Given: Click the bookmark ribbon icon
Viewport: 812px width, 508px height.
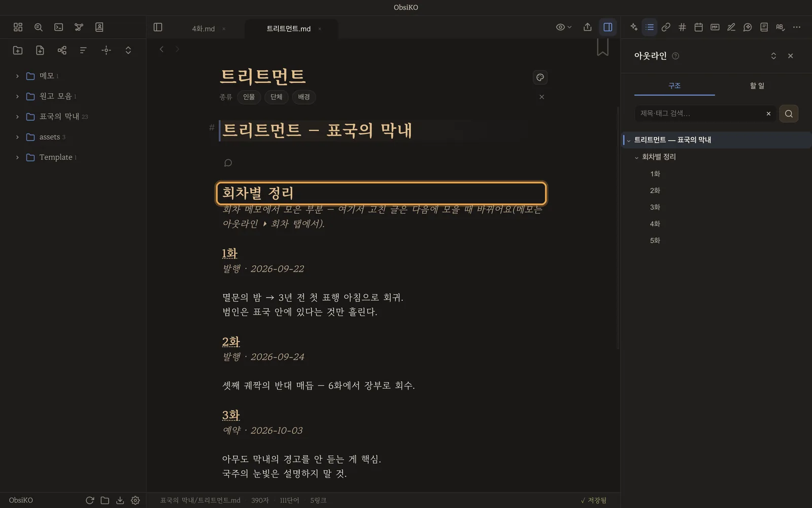Looking at the screenshot, I should 602,47.
